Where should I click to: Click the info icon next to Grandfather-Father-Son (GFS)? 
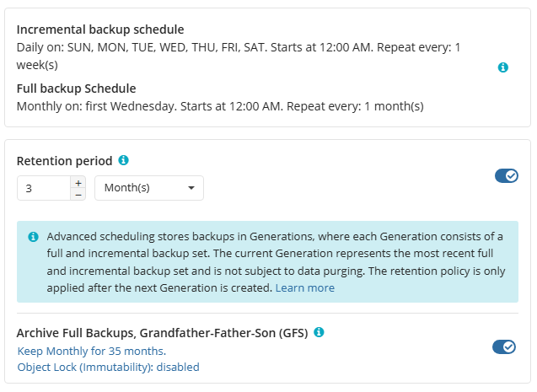319,332
